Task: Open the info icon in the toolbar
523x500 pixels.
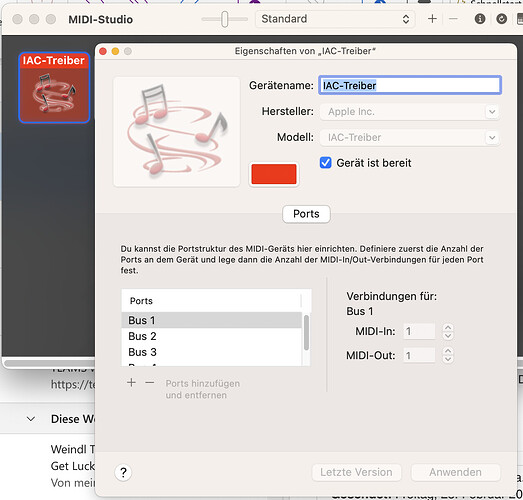Action: pyautogui.click(x=480, y=19)
